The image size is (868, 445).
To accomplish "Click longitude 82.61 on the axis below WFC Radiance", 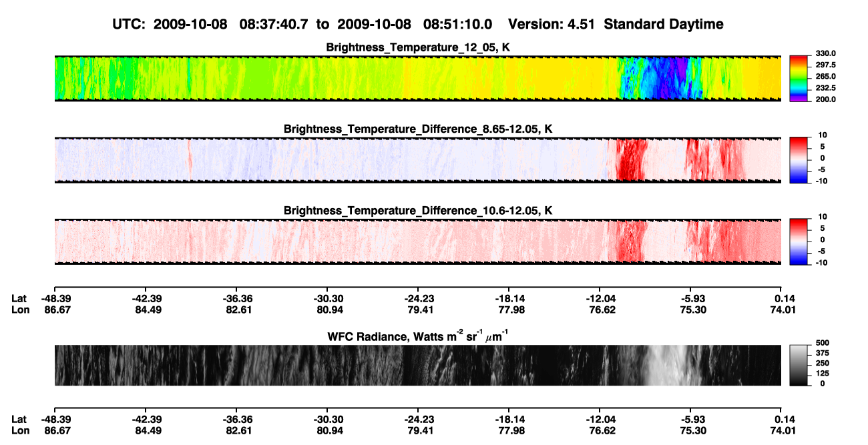I will click(x=238, y=431).
